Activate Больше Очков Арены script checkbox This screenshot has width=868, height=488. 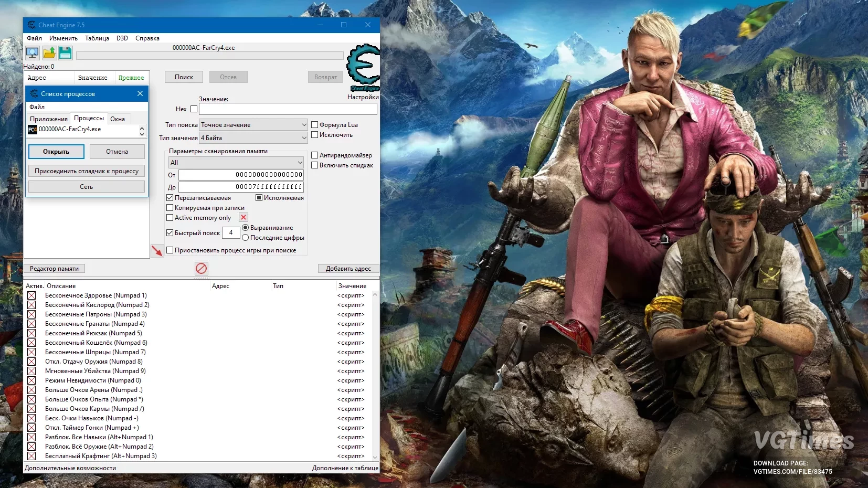click(x=31, y=390)
